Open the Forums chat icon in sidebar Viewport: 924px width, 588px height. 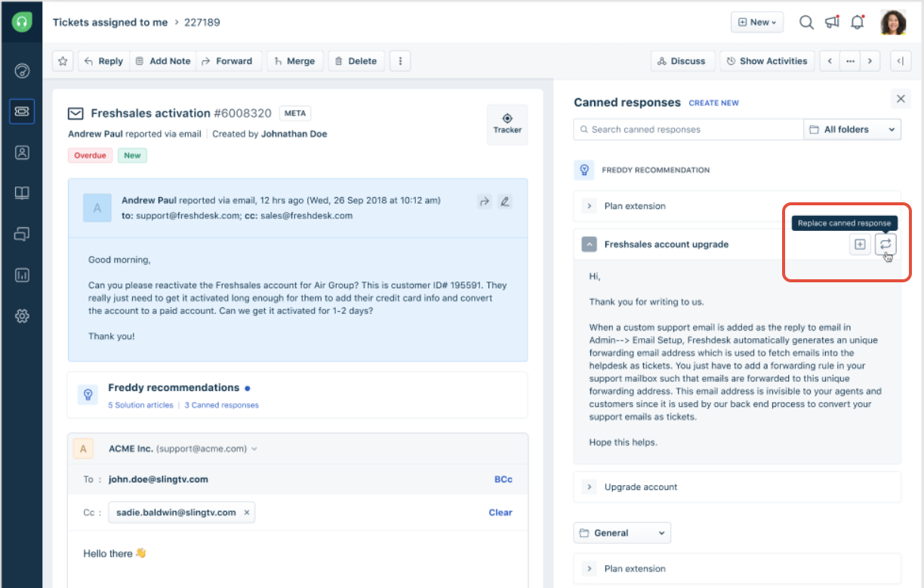(x=22, y=234)
